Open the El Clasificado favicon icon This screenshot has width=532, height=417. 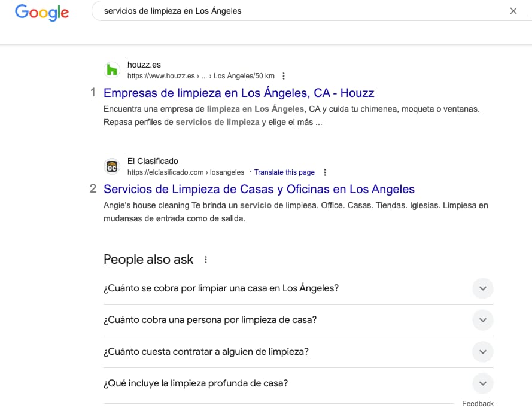tap(112, 166)
